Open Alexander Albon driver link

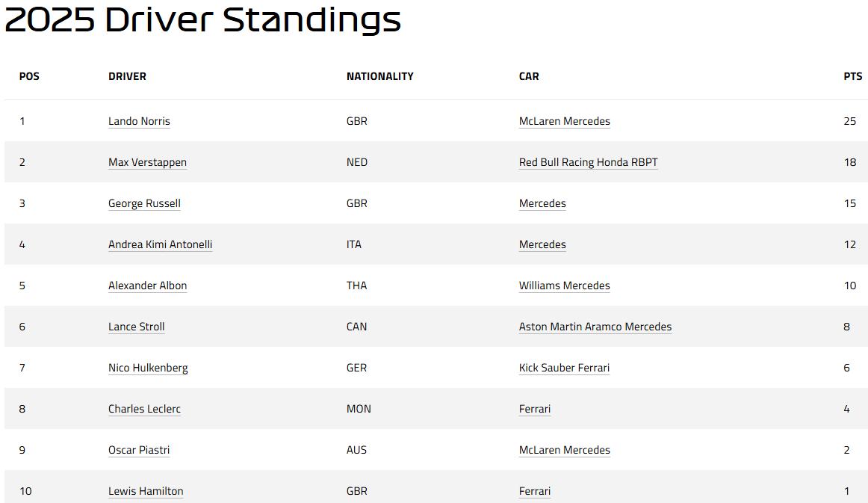[147, 286]
